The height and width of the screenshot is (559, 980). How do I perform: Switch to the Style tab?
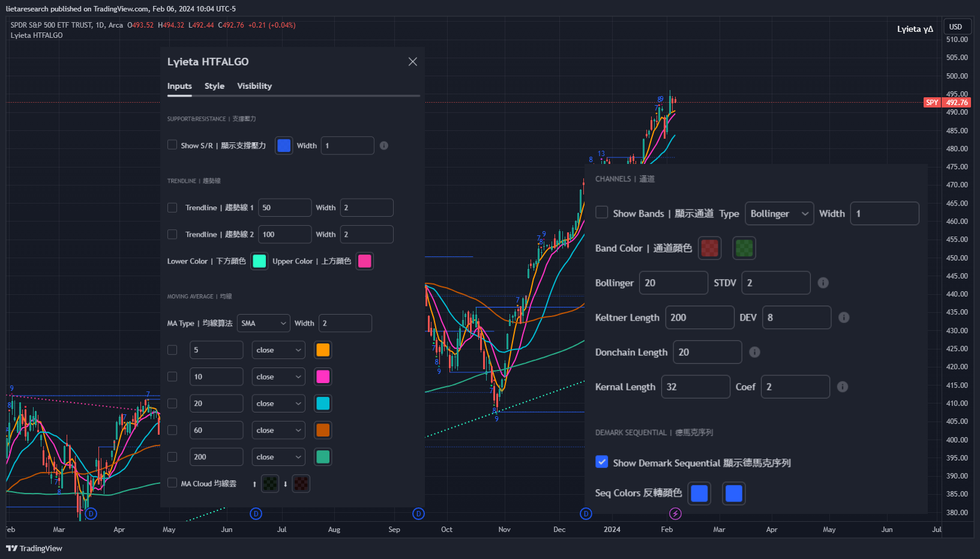click(x=214, y=86)
